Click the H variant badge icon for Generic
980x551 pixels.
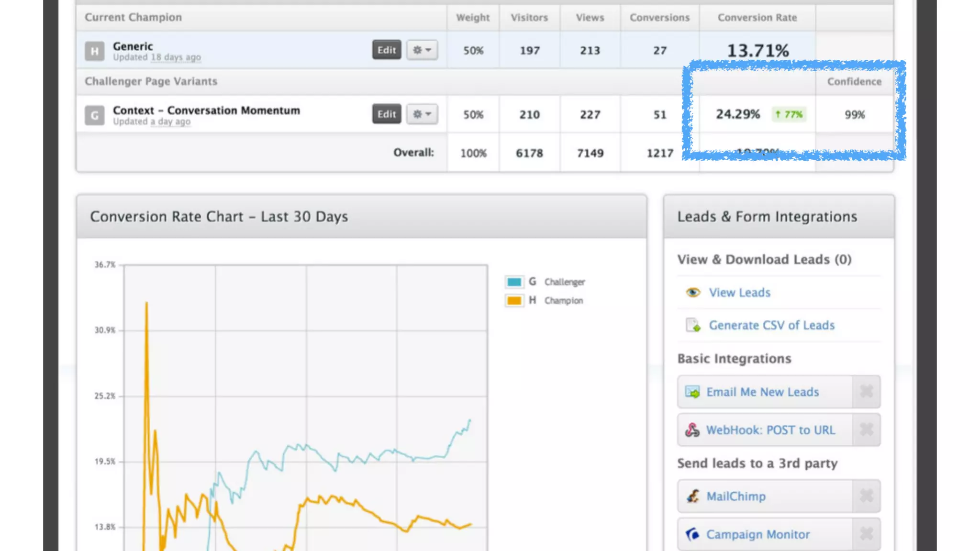tap(94, 51)
